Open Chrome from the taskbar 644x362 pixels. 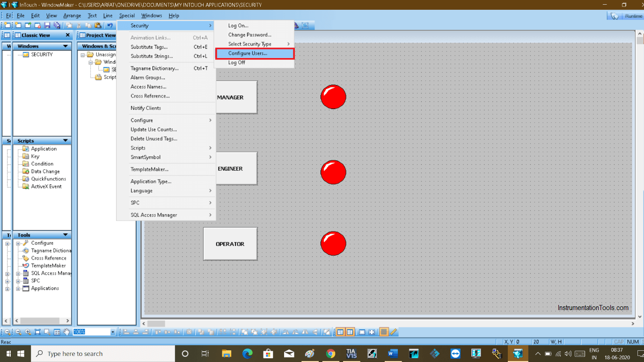[x=330, y=354]
